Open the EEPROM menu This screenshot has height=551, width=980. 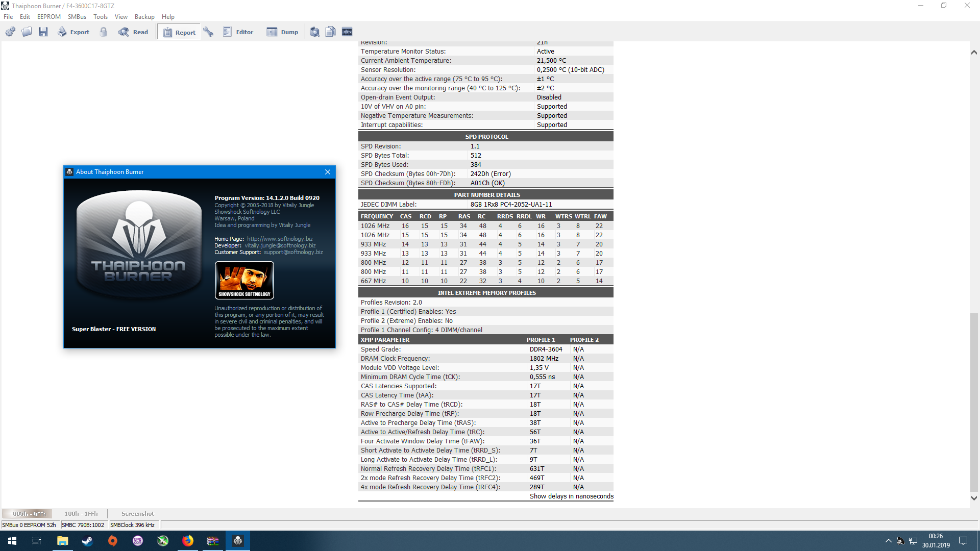48,16
